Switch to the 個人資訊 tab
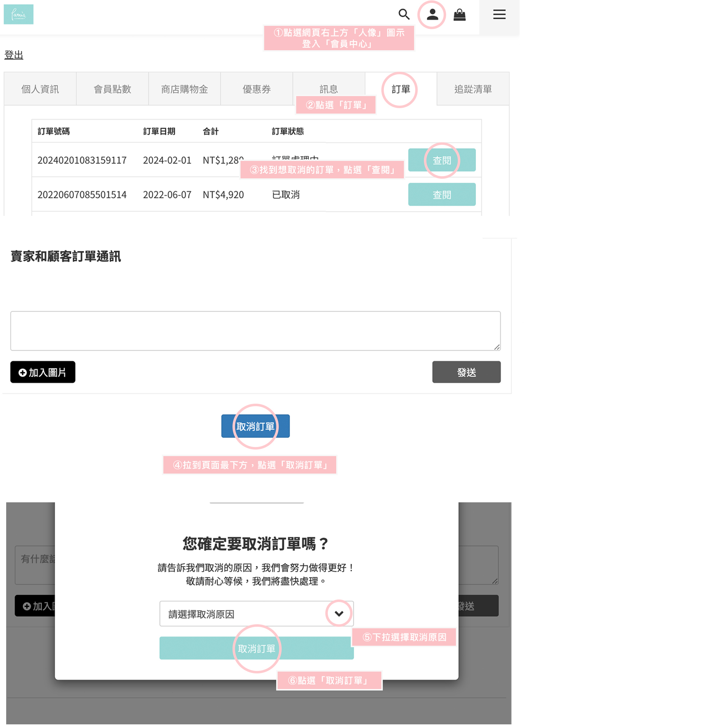This screenshot has height=728, width=703. (x=40, y=89)
